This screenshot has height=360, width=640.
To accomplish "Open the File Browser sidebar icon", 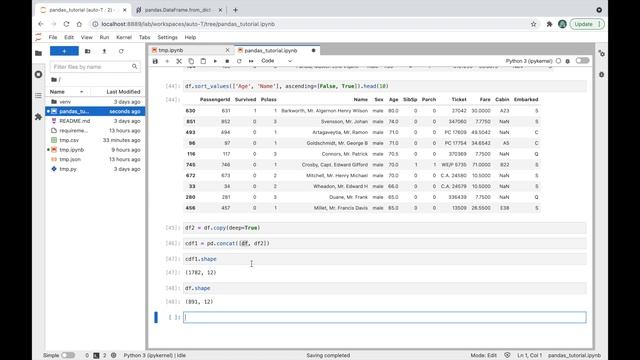I will (38, 53).
